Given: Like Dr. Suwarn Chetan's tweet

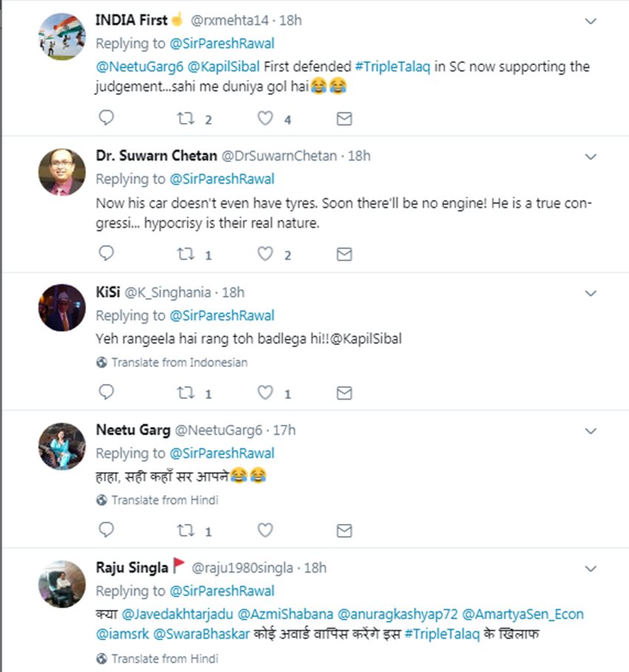Looking at the screenshot, I should (265, 254).
